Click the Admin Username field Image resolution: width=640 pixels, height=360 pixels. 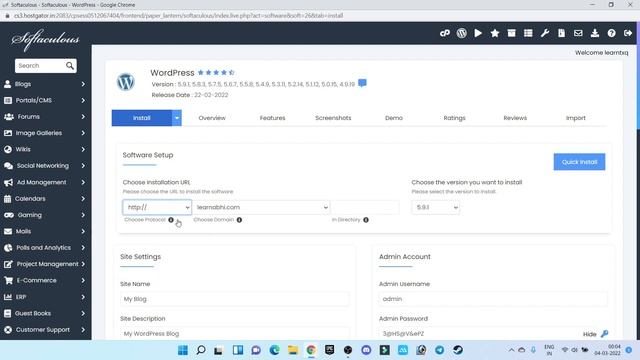(493, 299)
